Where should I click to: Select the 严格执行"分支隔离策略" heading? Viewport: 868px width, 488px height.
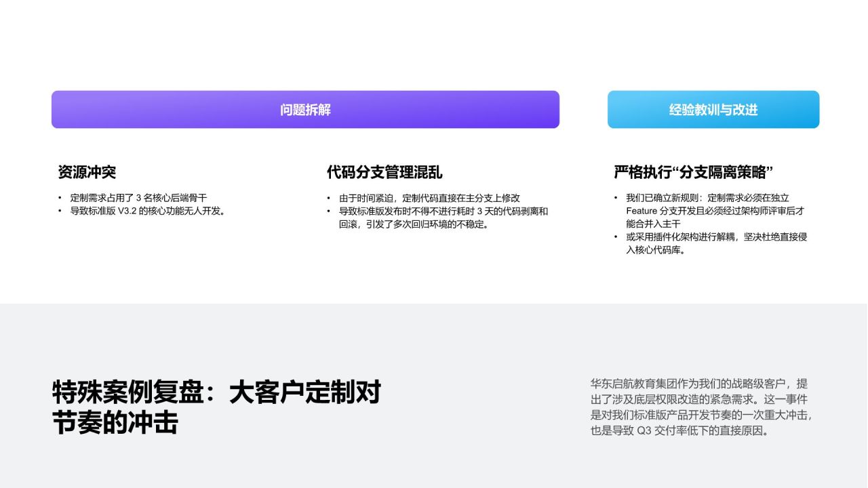tap(694, 172)
